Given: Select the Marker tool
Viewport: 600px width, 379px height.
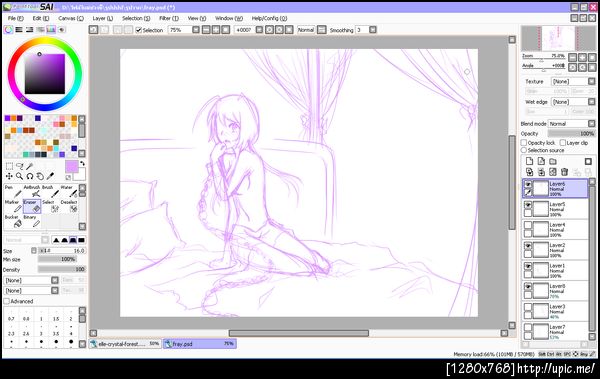Looking at the screenshot, I should (13, 206).
